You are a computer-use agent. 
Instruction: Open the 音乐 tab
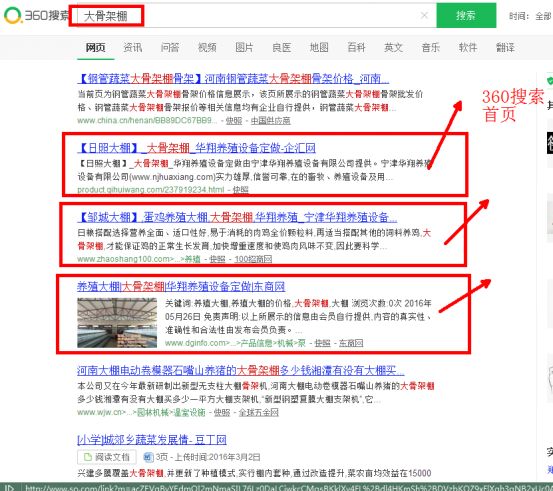coord(431,47)
